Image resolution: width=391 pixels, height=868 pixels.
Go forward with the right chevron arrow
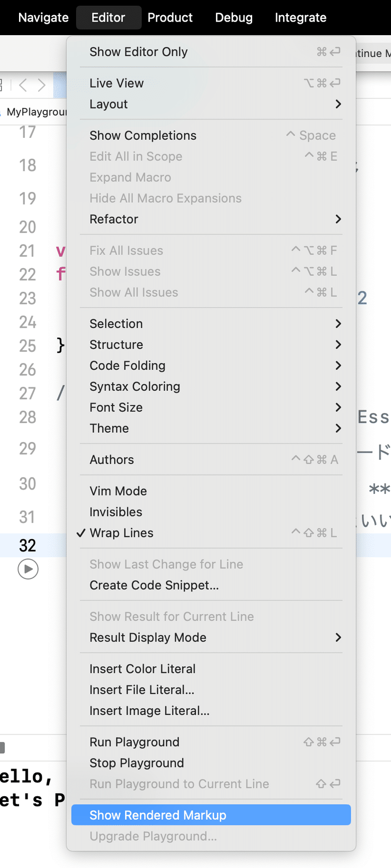42,85
